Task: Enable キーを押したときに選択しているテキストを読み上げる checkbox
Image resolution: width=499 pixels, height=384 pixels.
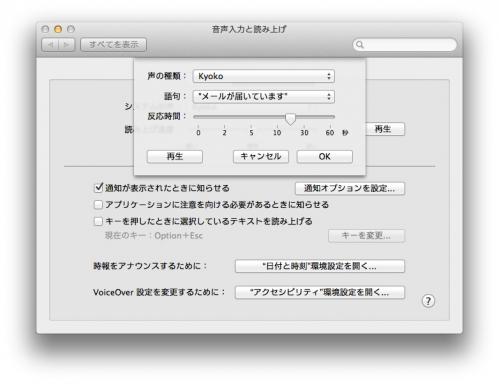Action: (98, 221)
